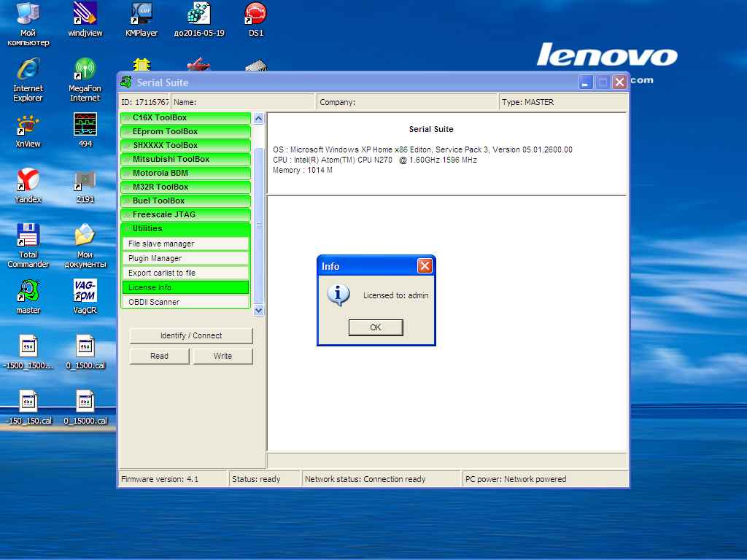
Task: Expand the EEprom ToolBox section
Action: coord(186,131)
